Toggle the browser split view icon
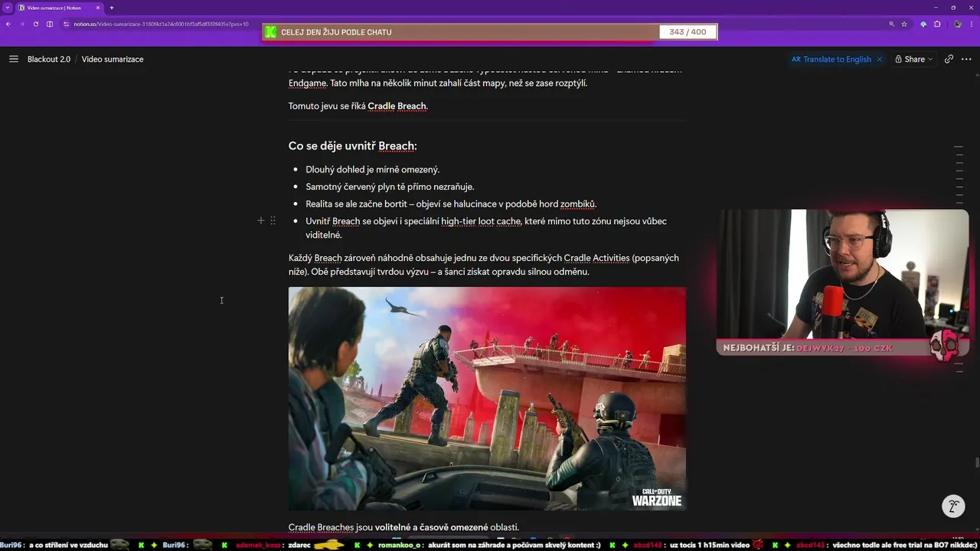Screen dimensions: 980x551 (x=50, y=24)
